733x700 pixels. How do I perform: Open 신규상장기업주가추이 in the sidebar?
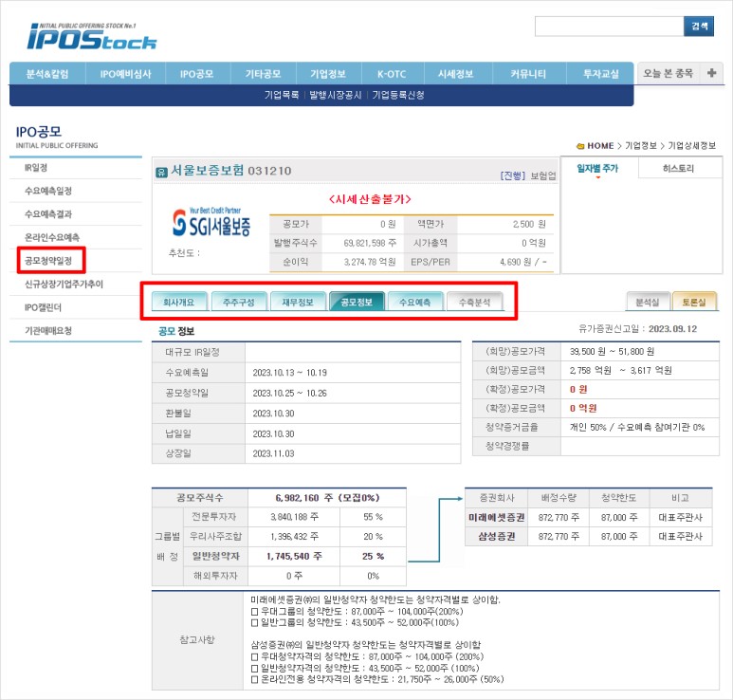[64, 284]
